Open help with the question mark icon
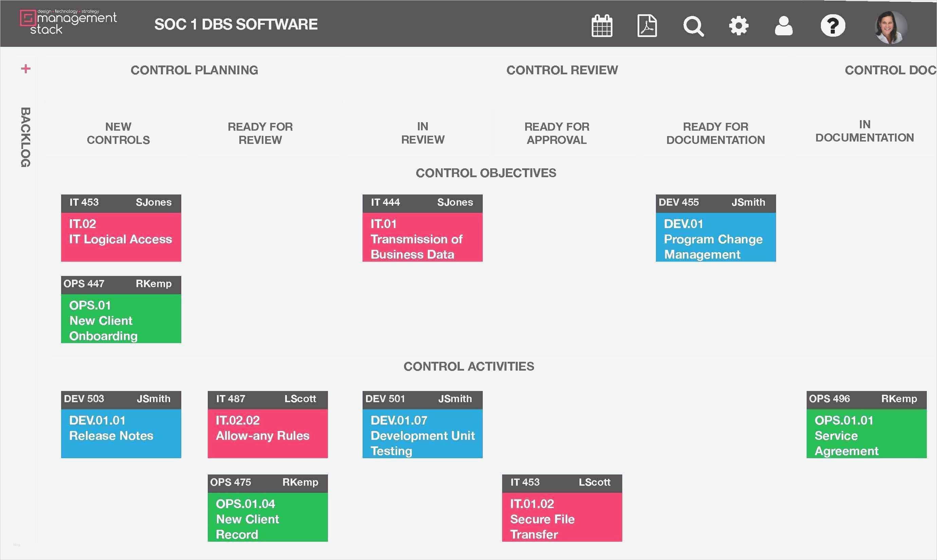The image size is (937, 560). [x=832, y=26]
